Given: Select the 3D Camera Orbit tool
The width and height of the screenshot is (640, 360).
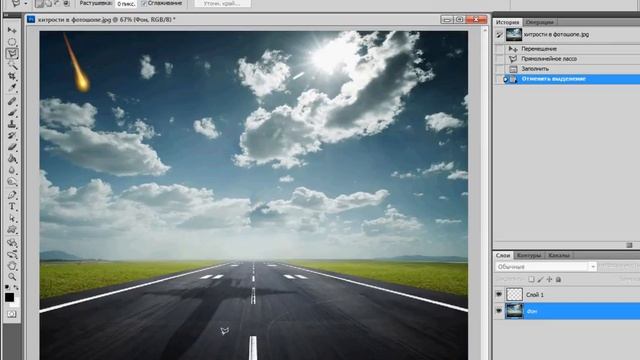Looking at the screenshot, I should point(12,254).
